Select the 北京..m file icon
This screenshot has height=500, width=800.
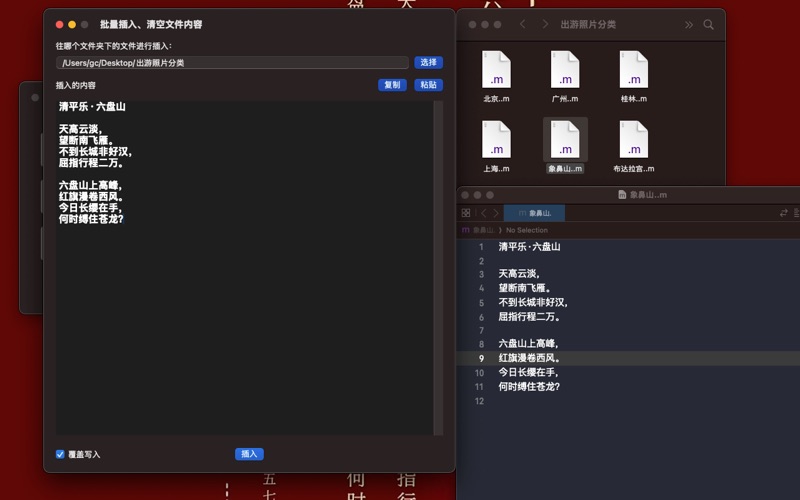point(496,69)
